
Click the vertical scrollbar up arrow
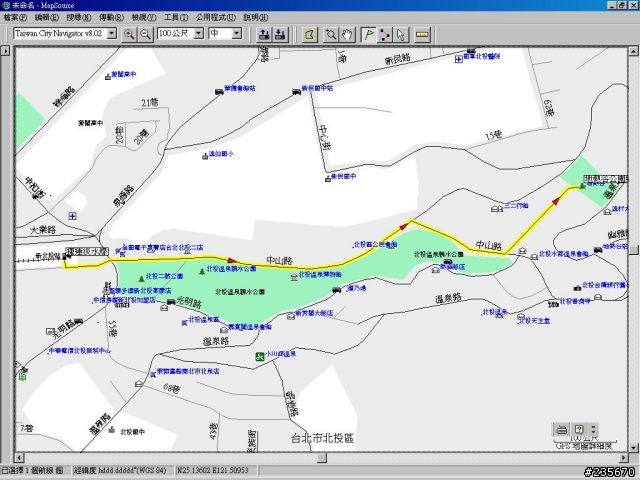(x=633, y=51)
